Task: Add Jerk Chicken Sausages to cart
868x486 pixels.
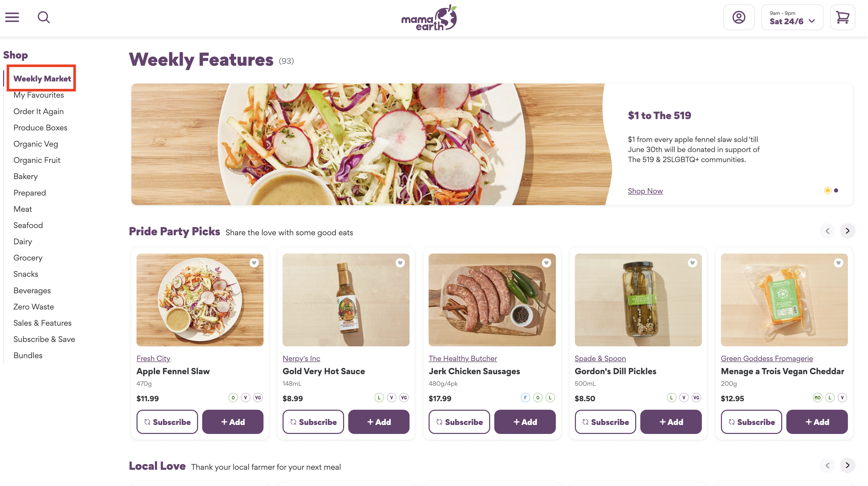Action: coord(525,422)
